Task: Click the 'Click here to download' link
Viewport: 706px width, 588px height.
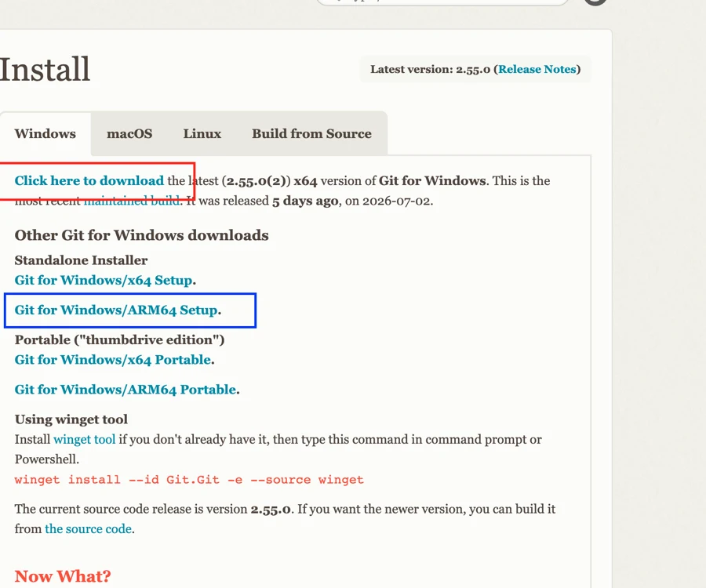Action: [x=89, y=180]
